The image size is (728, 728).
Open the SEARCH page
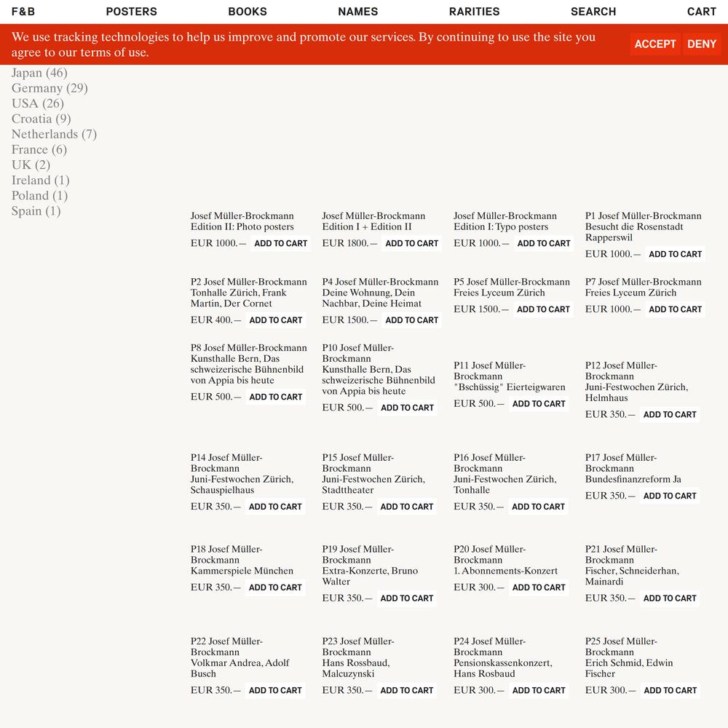tap(593, 12)
